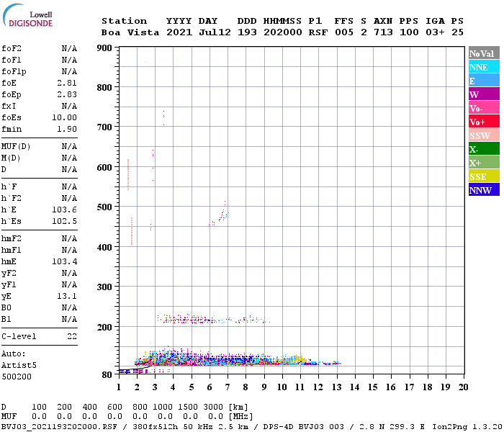
Task: Select the Vo- pink legend swatch
Action: click(x=484, y=108)
